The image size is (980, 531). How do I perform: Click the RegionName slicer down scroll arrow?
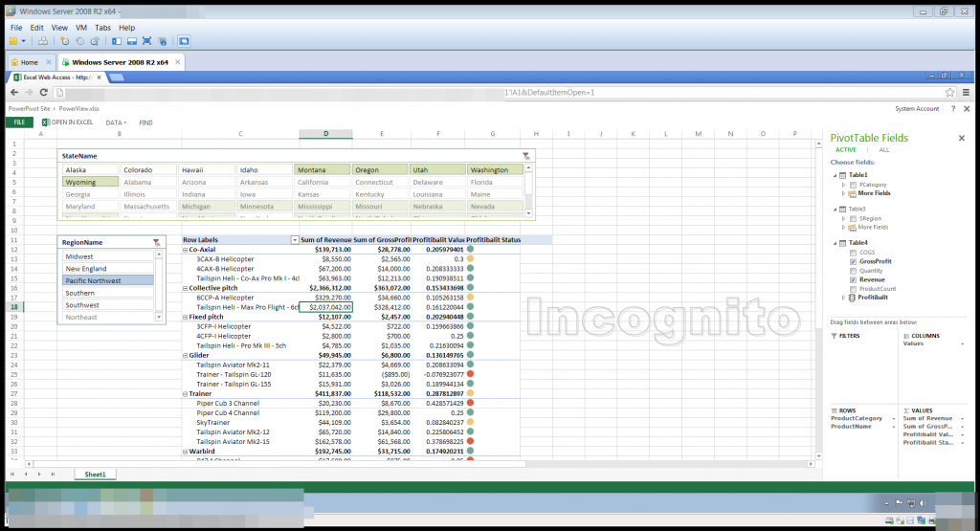click(x=160, y=318)
